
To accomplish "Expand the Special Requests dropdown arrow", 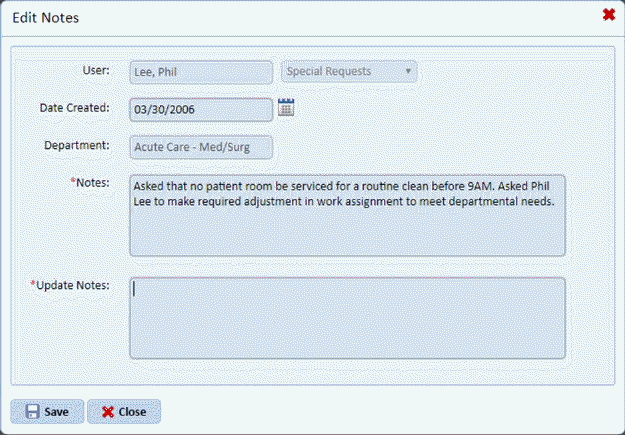I will coord(408,72).
